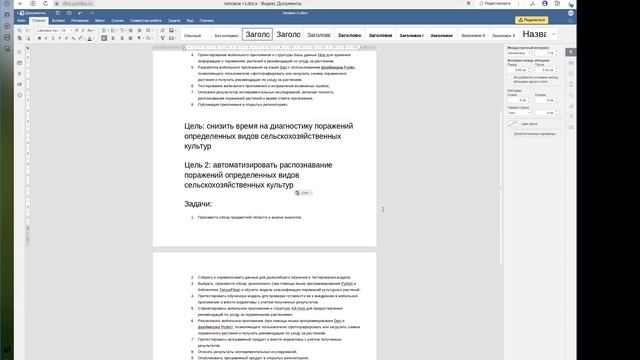Click the Задачи: heading in document
Viewport: 640px width, 360px height.
[x=198, y=204]
